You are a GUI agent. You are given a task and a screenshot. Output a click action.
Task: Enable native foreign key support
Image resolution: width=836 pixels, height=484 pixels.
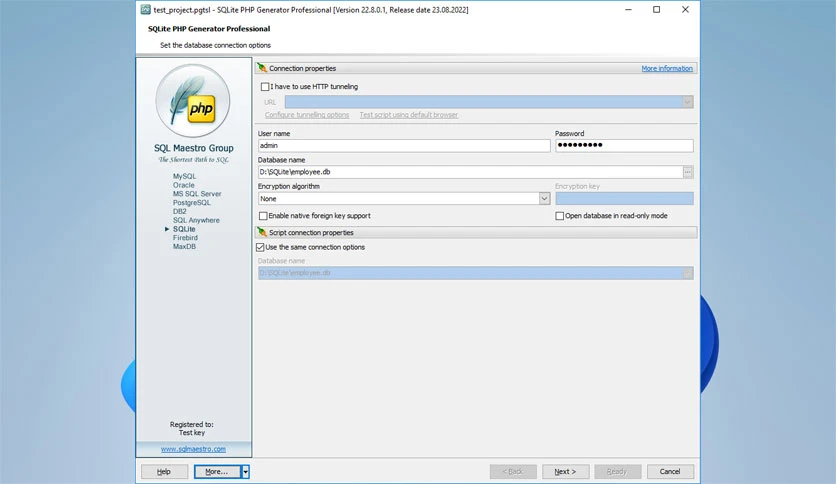263,216
